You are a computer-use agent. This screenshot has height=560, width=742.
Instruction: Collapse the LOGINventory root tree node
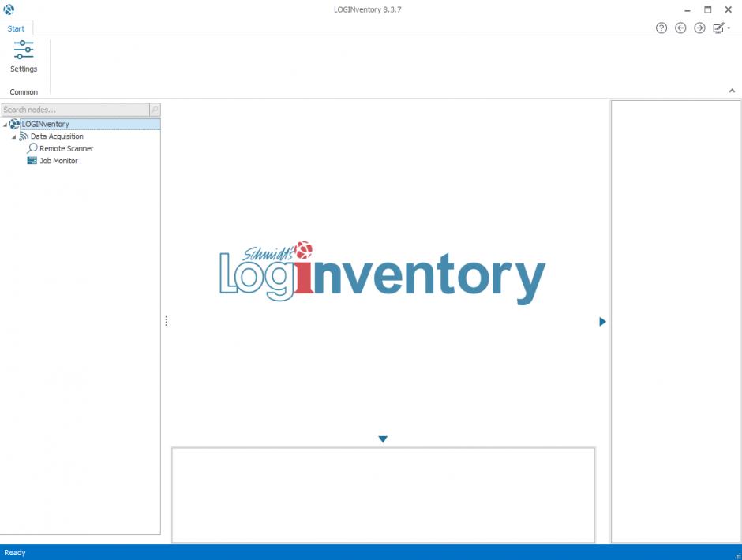click(5, 125)
